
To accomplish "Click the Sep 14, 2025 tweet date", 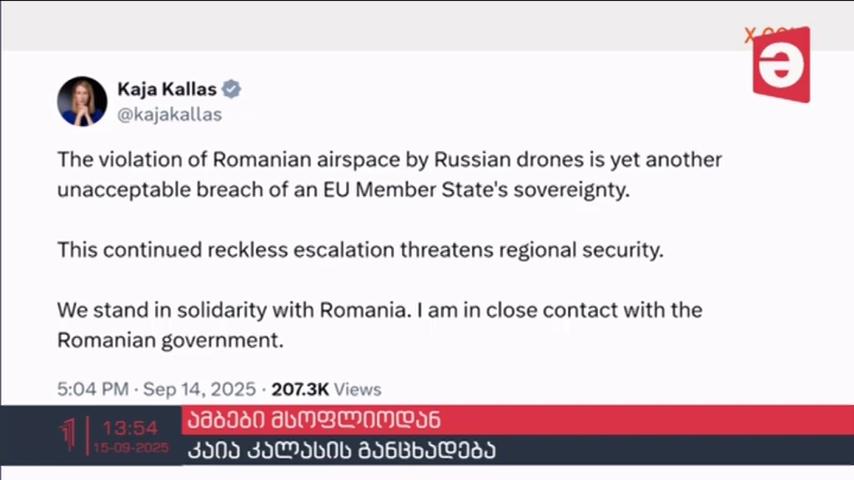I will [199, 390].
